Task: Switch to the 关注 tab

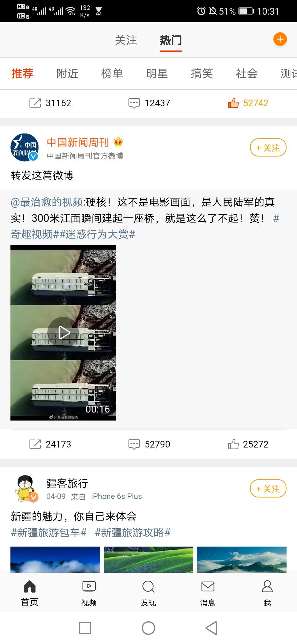Action: coord(126,40)
